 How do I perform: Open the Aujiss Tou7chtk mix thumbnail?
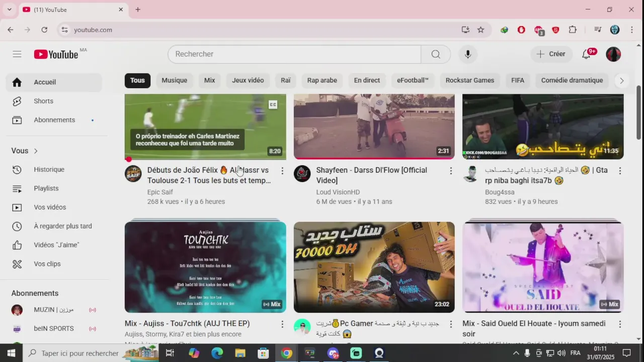click(205, 267)
